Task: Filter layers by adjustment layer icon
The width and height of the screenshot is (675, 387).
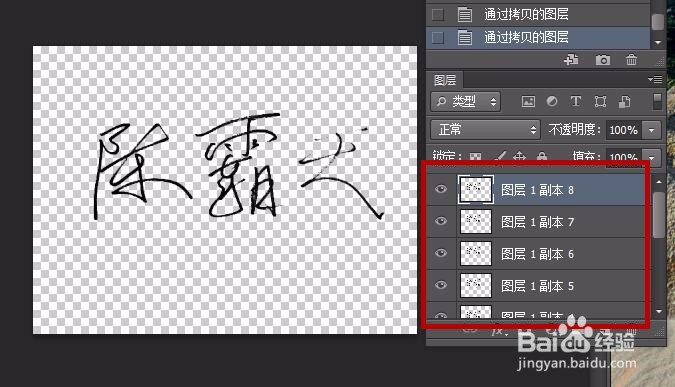Action: point(552,102)
